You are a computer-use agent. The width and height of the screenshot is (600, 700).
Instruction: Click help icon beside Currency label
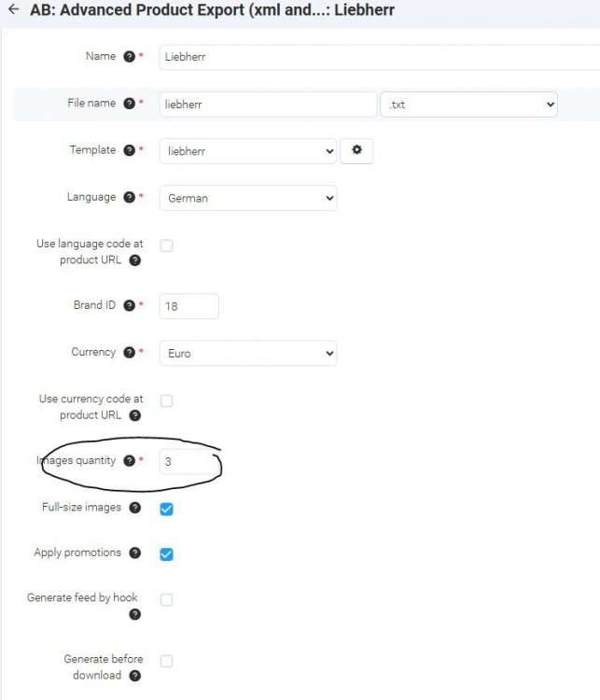(x=129, y=353)
